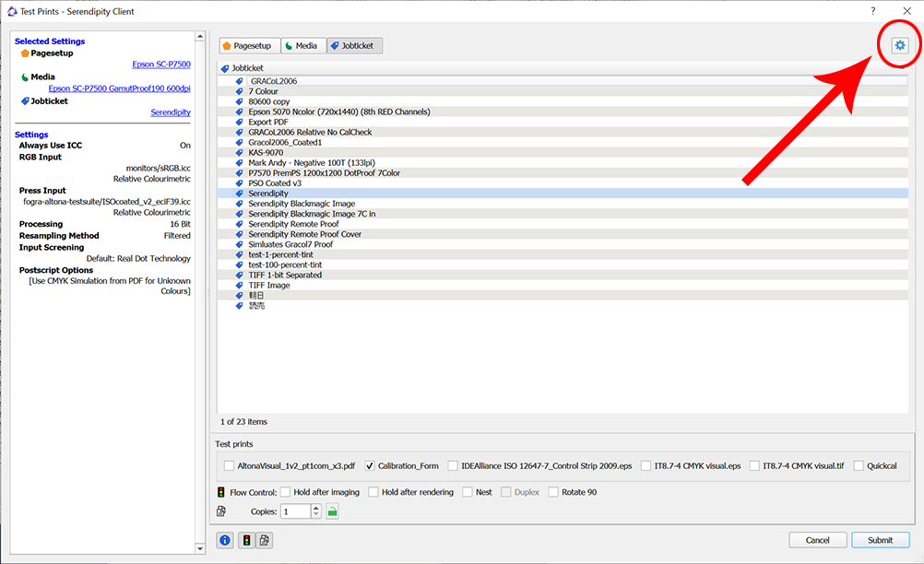Select Serendipity Remote Proof Cover row
The image size is (924, 564).
click(563, 234)
